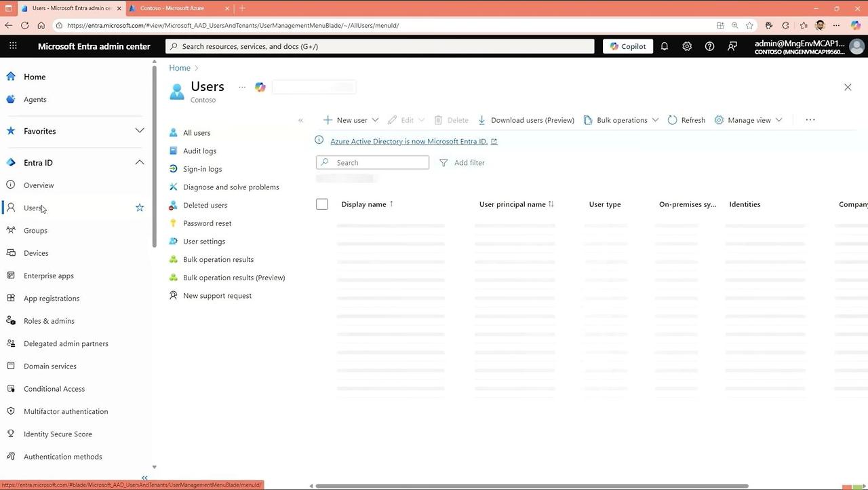This screenshot has width=868, height=490.
Task: Click the User type column header
Action: coord(605,204)
